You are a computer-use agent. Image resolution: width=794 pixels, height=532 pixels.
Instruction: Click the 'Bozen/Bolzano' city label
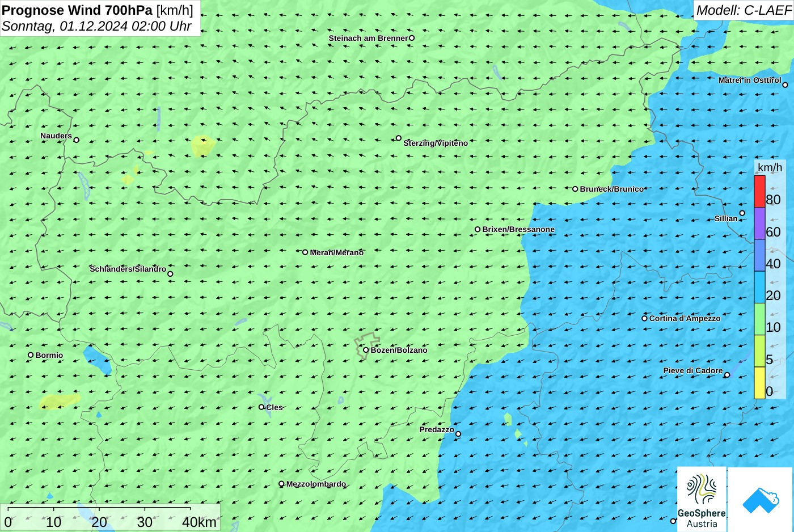pyautogui.click(x=399, y=350)
